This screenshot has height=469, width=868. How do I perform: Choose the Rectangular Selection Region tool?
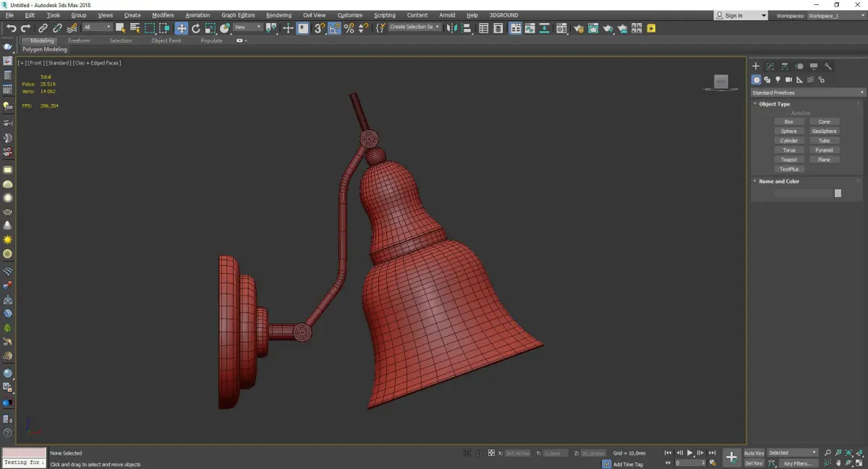pos(150,28)
